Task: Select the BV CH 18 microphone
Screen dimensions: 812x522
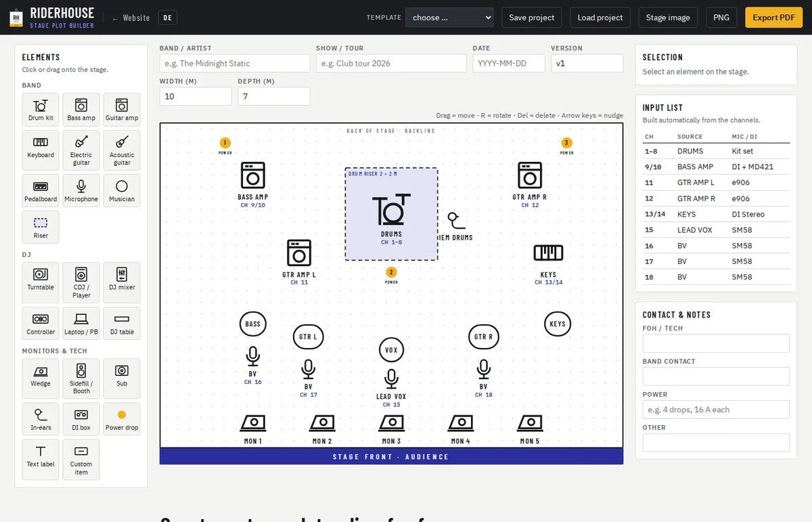Action: coord(484,370)
